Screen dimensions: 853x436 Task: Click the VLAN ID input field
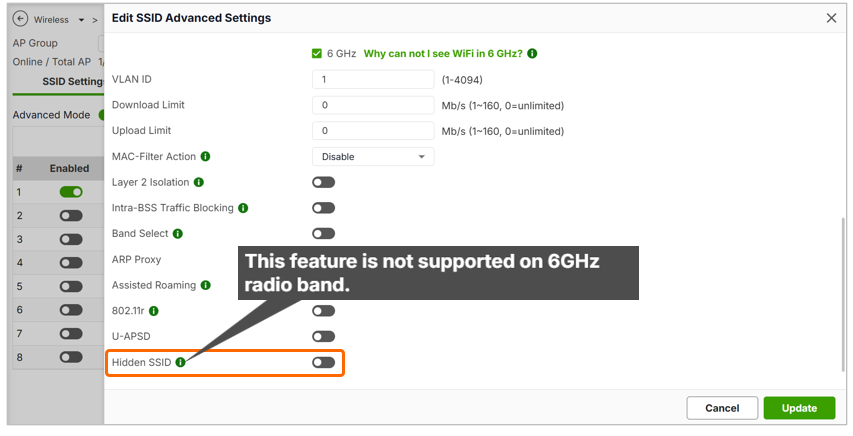click(x=373, y=79)
